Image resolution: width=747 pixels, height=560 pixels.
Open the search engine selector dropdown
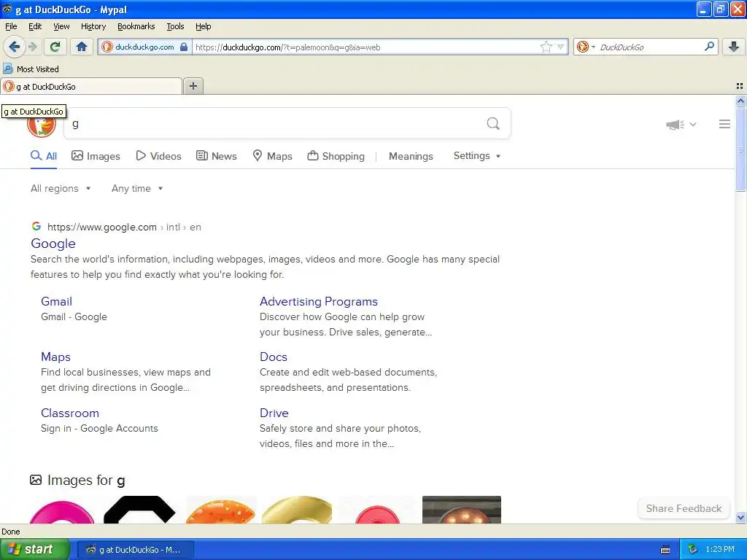[x=586, y=47]
